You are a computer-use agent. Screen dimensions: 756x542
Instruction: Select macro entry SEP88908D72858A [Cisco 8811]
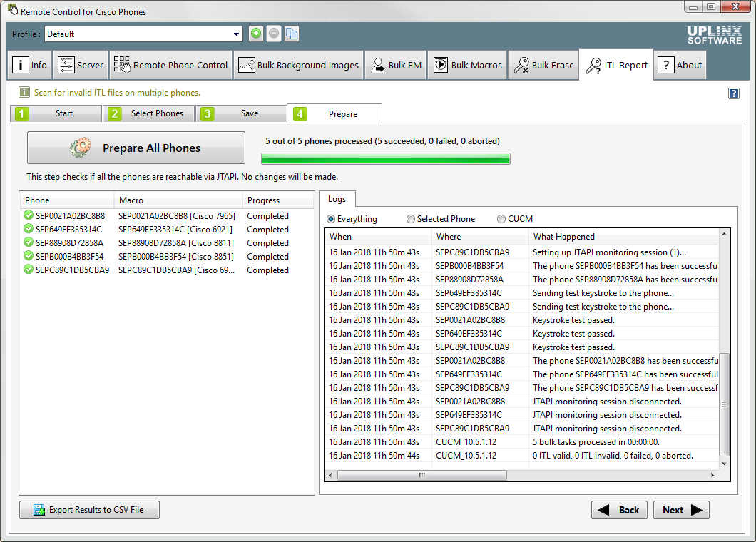(176, 243)
